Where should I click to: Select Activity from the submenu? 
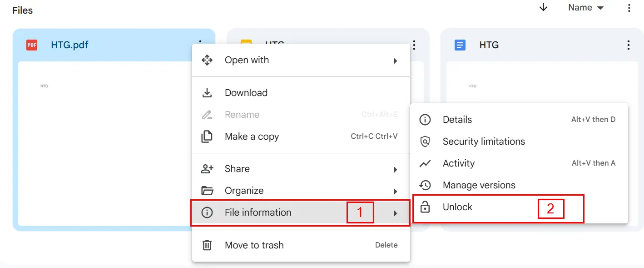tap(459, 163)
